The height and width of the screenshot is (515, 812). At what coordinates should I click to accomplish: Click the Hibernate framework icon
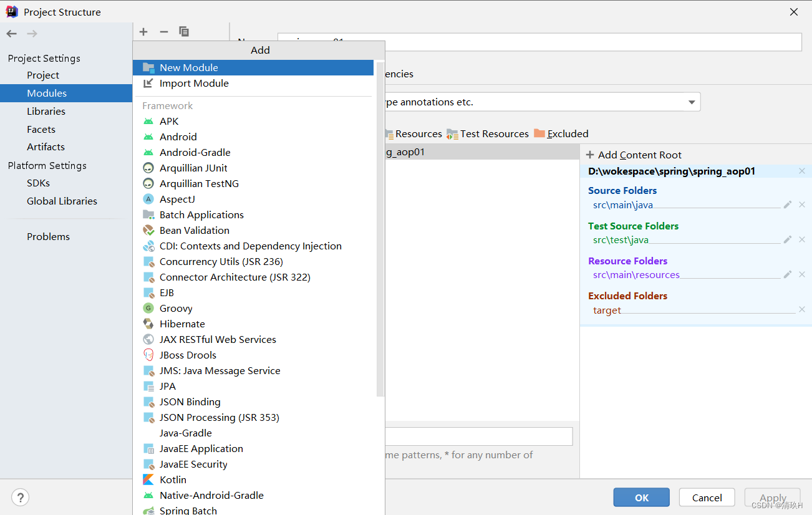tap(148, 324)
